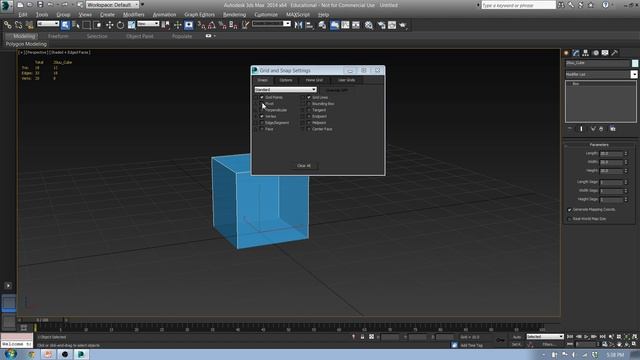Open the reference coordinate system dropdown
Image resolution: width=640 pixels, height=360 pixels.
point(148,24)
